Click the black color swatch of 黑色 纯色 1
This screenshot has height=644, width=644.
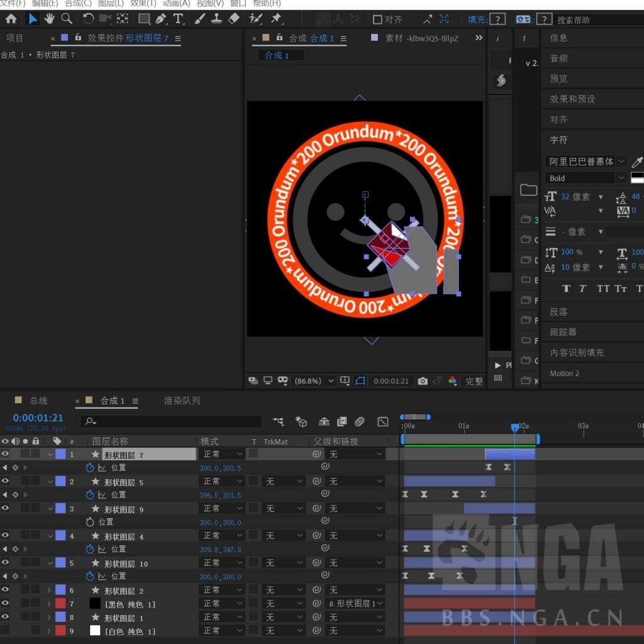click(95, 603)
